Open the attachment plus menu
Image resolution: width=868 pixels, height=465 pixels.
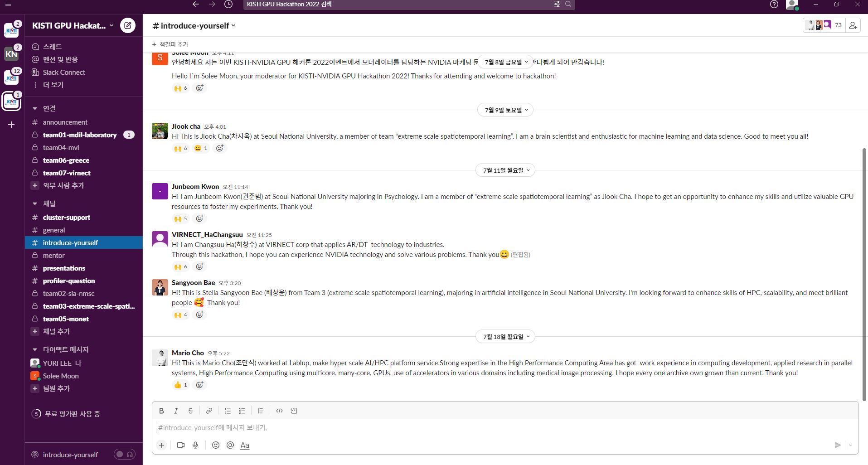click(161, 445)
